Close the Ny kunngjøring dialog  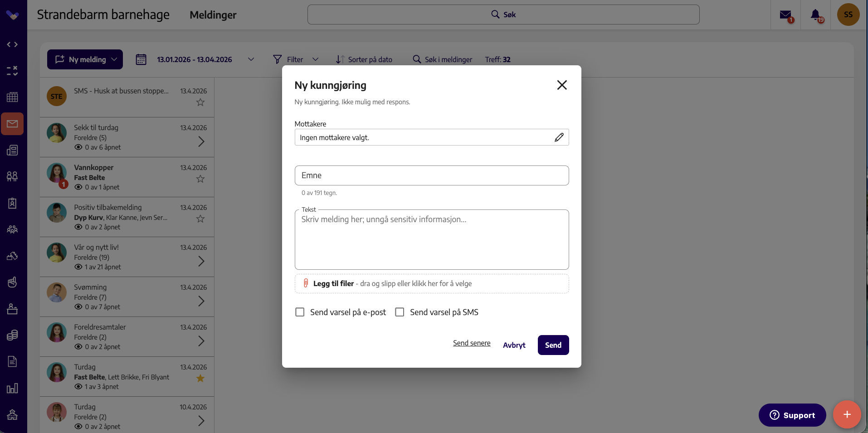562,85
